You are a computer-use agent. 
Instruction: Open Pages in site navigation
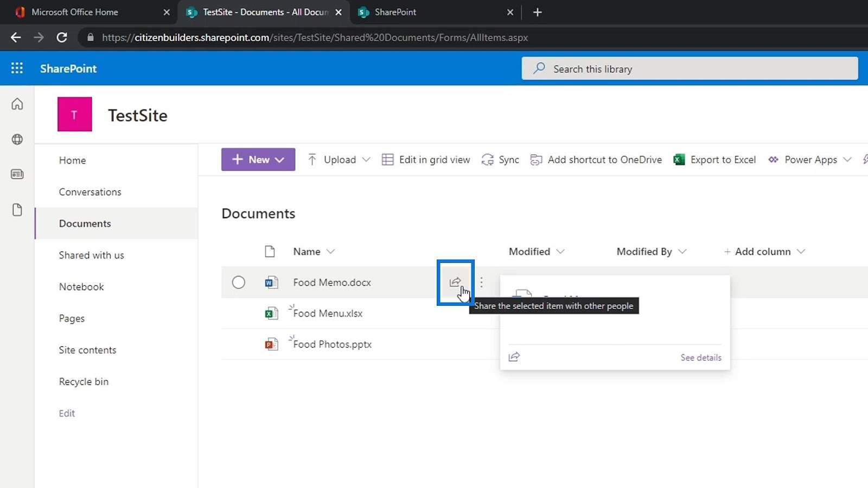[x=72, y=318]
